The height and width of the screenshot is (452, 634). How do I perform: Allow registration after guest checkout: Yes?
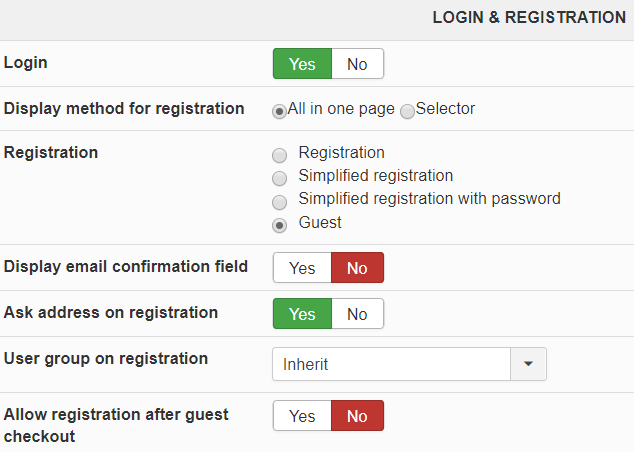pyautogui.click(x=302, y=416)
